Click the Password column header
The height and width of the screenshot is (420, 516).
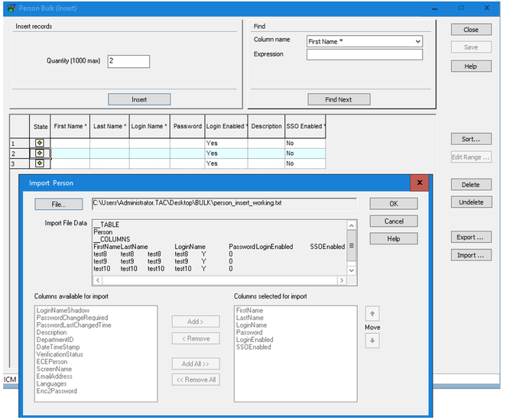pos(187,126)
